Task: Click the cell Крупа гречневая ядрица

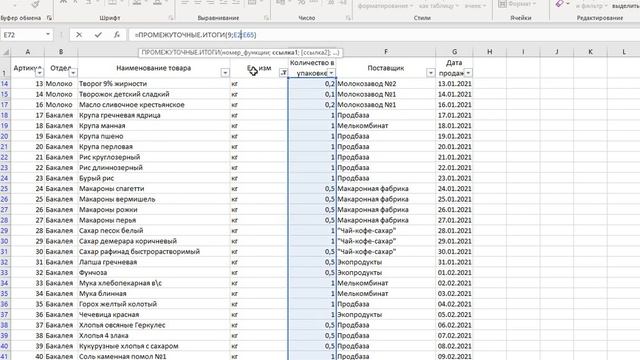Action: tap(153, 115)
